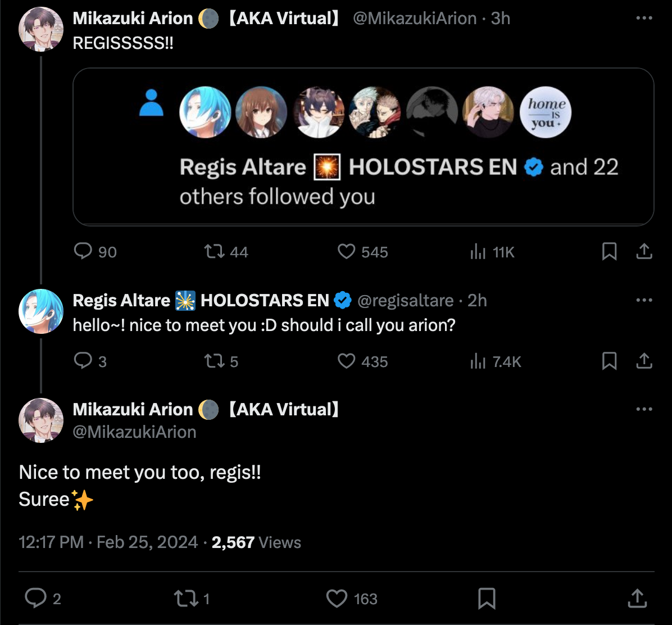
Task: Reply to Regis Altare's hello tweet
Action: [83, 361]
